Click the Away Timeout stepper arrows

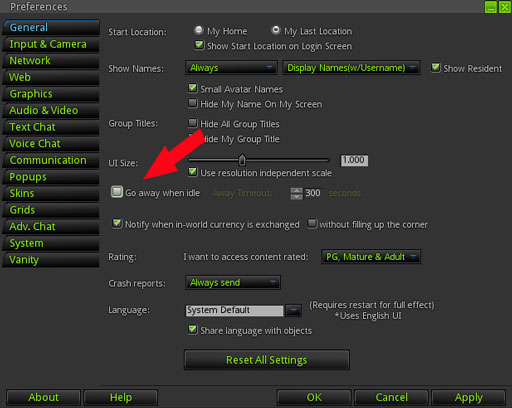[296, 193]
